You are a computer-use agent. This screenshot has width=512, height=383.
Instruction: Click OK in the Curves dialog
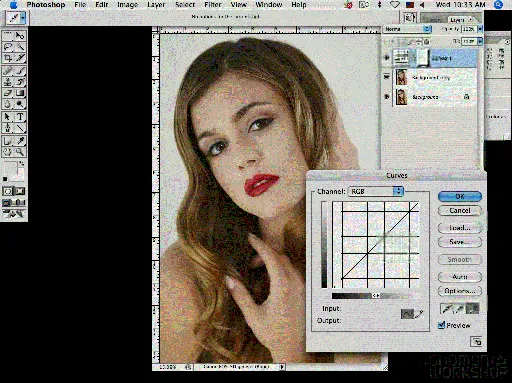click(x=460, y=196)
